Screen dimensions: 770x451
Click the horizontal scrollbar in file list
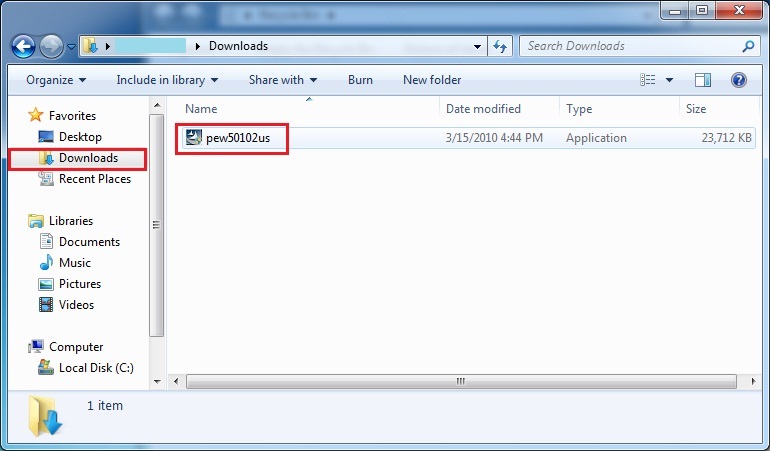pyautogui.click(x=460, y=381)
